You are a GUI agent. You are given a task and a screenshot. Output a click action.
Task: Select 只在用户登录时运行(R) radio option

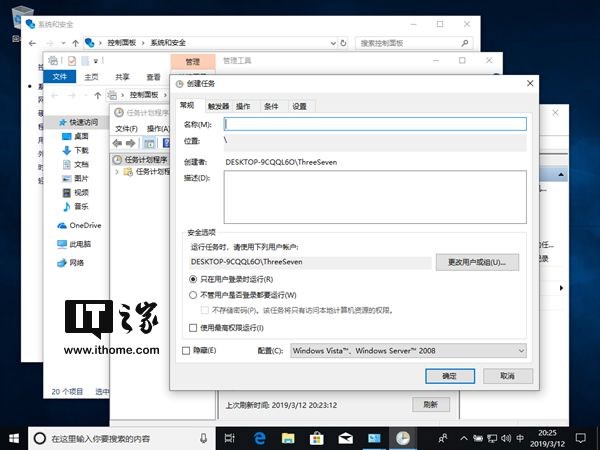pos(193,279)
